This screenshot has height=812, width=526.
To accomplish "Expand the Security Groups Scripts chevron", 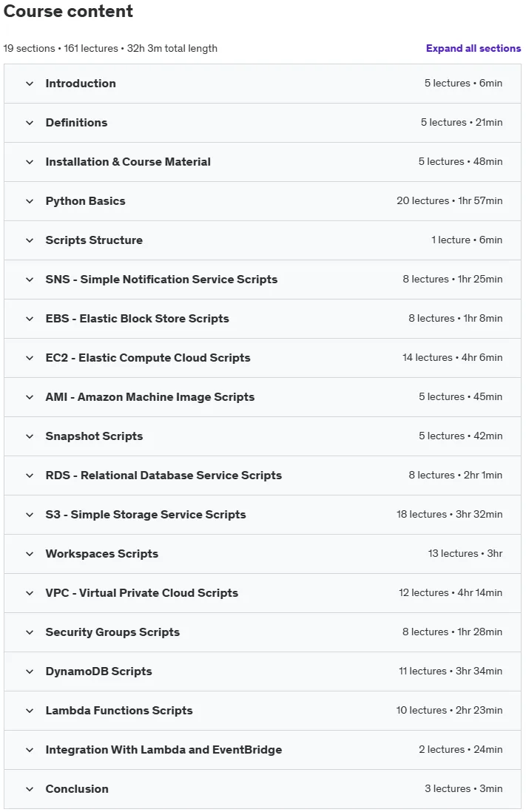I will [30, 632].
